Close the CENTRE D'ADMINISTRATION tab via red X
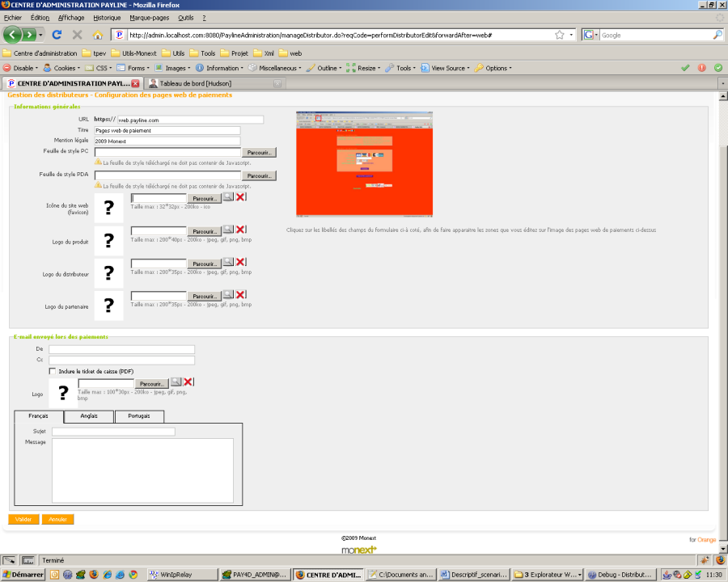728x582 pixels. 135,83
